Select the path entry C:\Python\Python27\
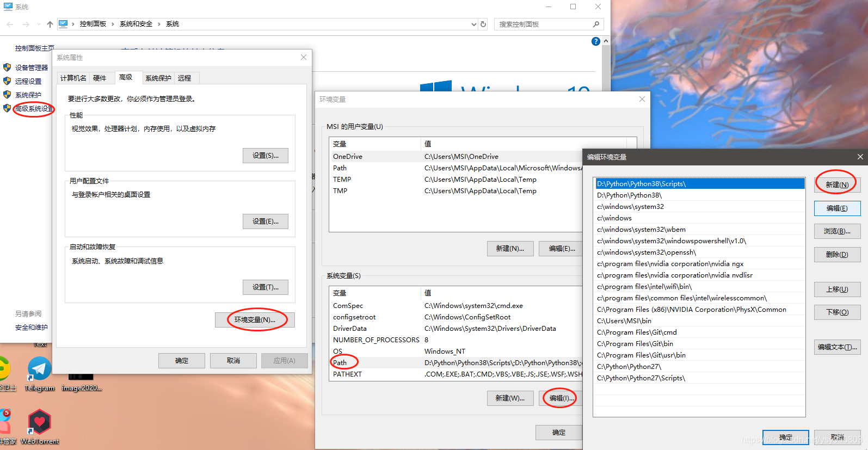 click(x=700, y=367)
